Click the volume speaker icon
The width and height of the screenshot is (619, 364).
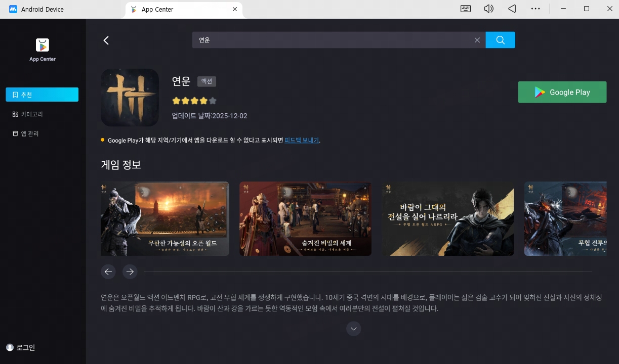[x=488, y=9]
